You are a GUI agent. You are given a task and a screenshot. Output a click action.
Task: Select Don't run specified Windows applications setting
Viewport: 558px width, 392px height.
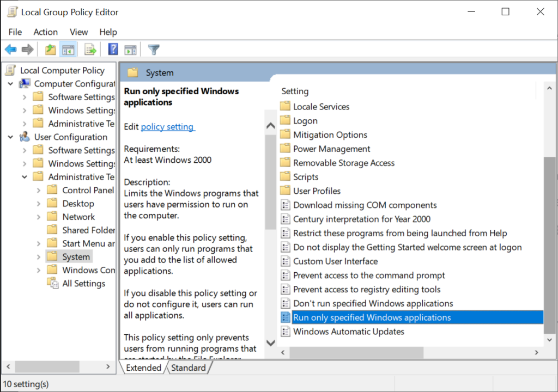[373, 303]
